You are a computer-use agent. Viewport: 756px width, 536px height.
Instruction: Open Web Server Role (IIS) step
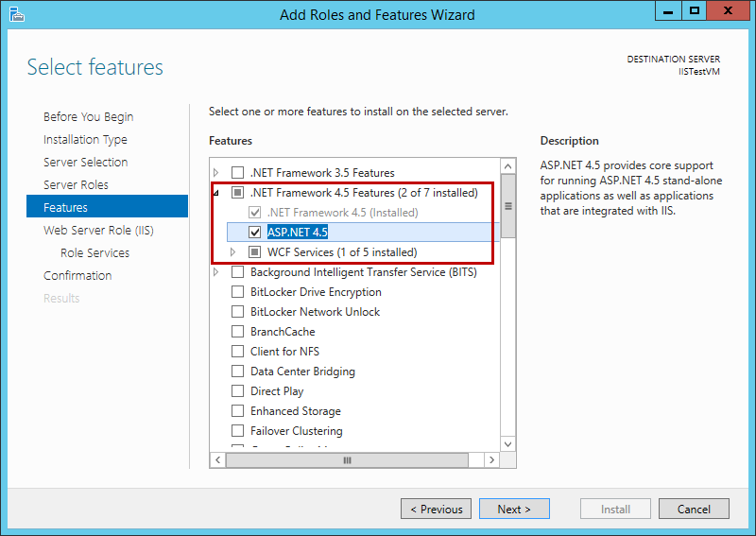coord(98,230)
